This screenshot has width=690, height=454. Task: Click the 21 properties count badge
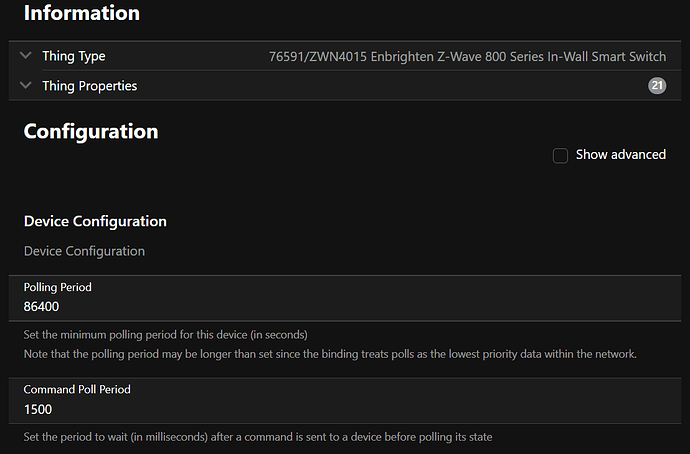click(x=657, y=85)
